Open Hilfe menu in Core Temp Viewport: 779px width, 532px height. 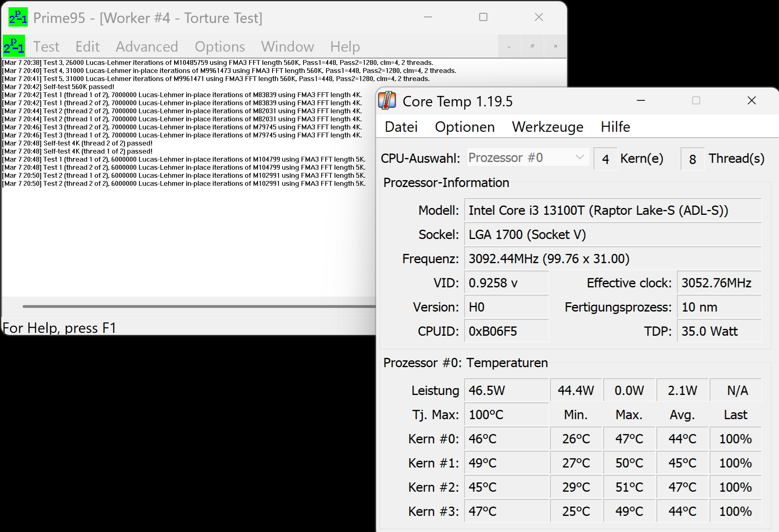click(x=615, y=127)
